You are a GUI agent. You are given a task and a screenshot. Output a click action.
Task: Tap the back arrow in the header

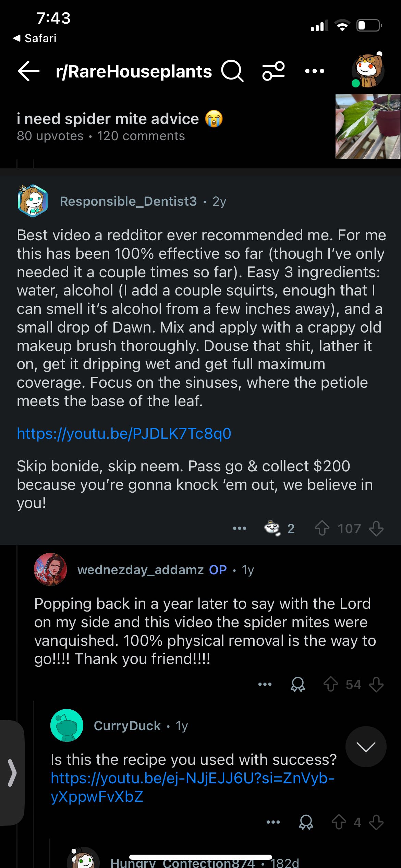(29, 71)
